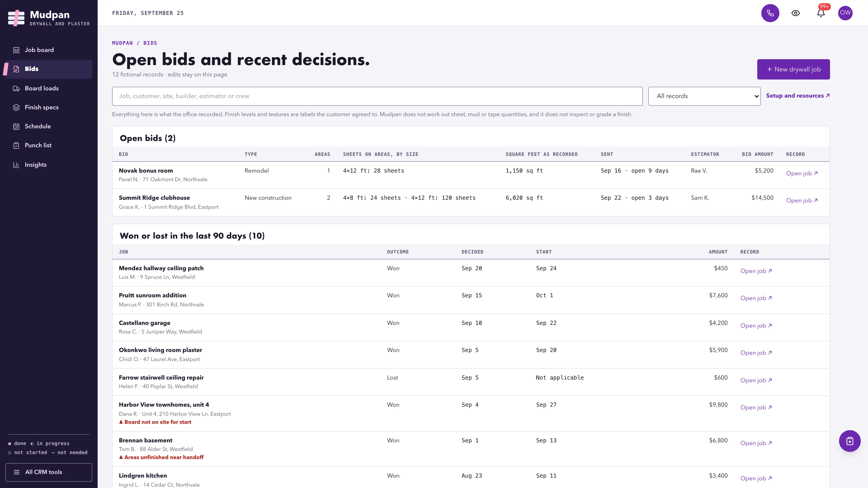Click the Schedule calendar icon
868x488 pixels.
[x=16, y=127]
